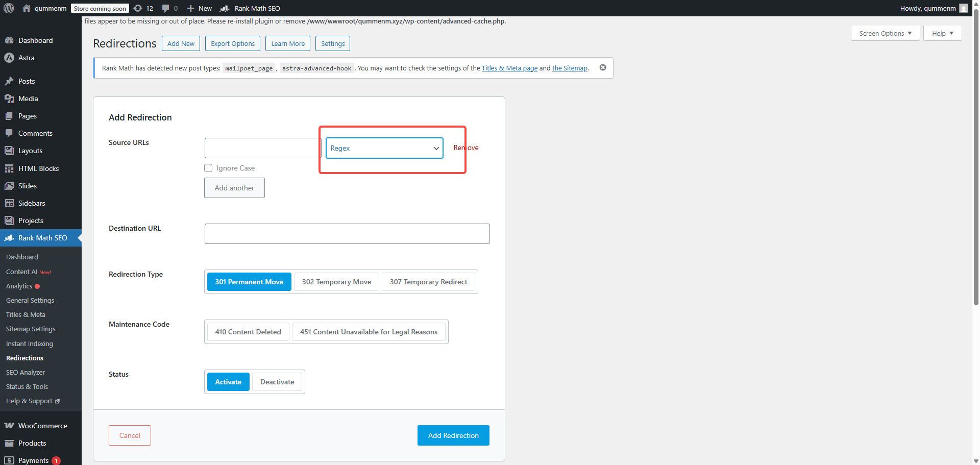
Task: Remove the source URL row
Action: (x=466, y=148)
